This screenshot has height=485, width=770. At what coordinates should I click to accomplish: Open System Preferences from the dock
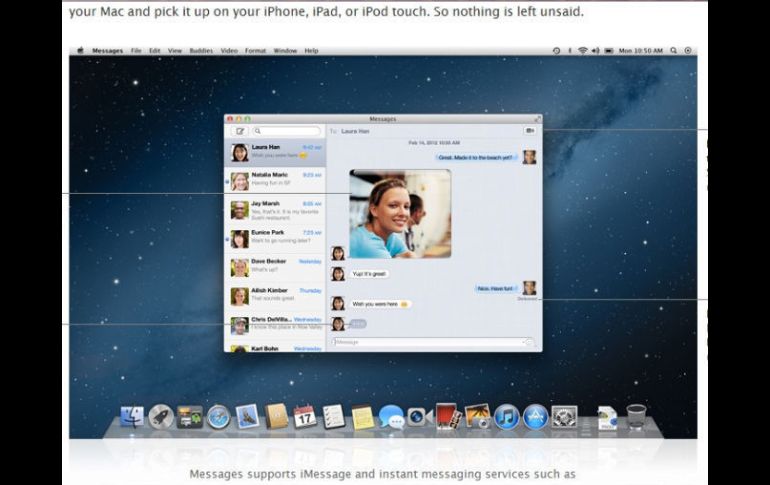tap(564, 417)
